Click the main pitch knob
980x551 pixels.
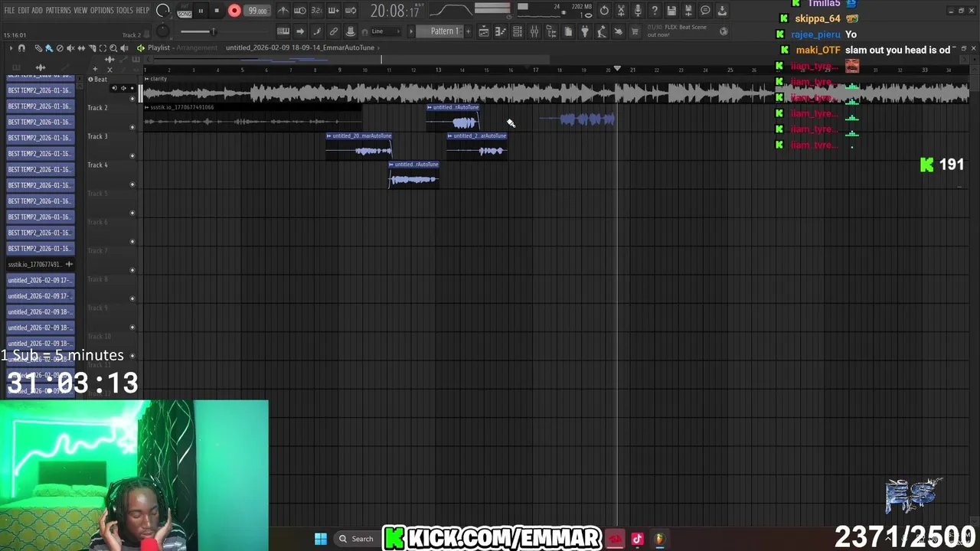coord(162,31)
